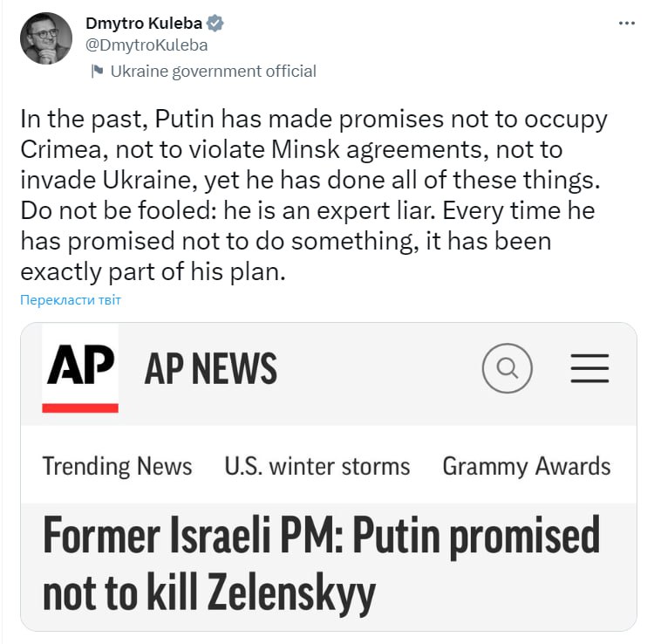Open the tweet's three-dot more menu
The width and height of the screenshot is (654, 644).
(x=625, y=24)
